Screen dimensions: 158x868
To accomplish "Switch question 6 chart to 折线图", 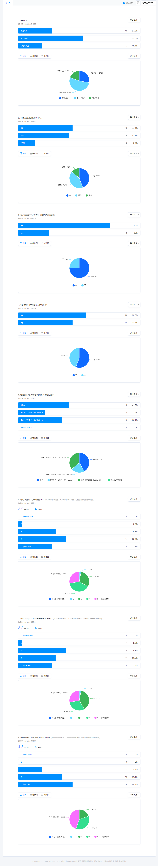I will pos(45,557).
